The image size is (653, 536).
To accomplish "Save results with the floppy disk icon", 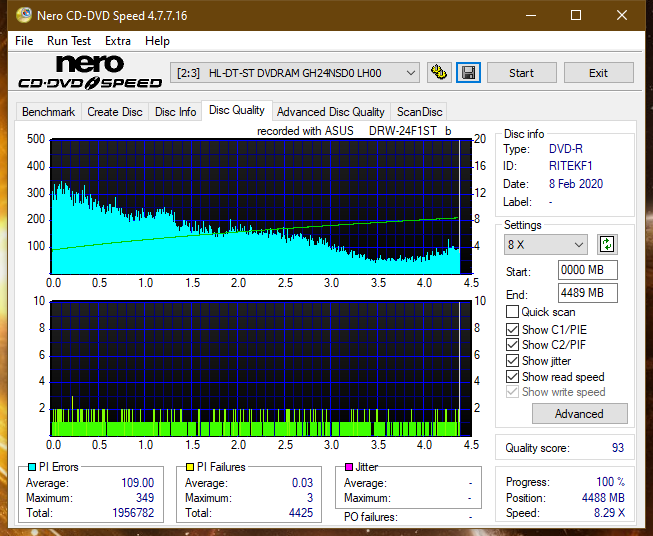I will pyautogui.click(x=469, y=73).
